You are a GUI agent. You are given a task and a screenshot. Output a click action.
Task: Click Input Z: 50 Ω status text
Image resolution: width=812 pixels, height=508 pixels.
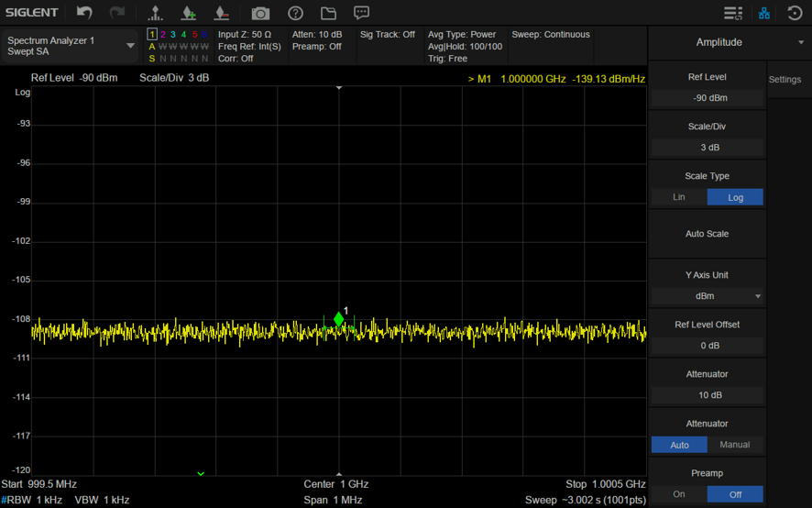click(x=245, y=34)
